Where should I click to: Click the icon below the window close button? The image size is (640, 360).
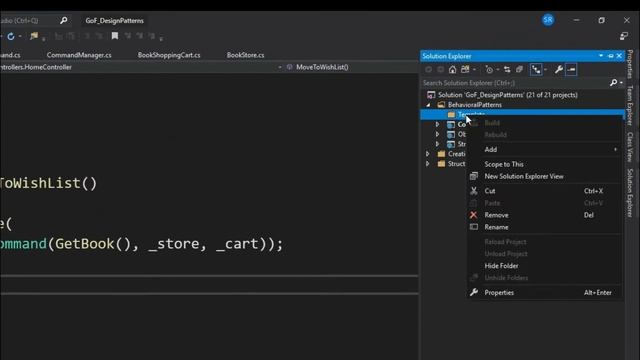[x=624, y=36]
